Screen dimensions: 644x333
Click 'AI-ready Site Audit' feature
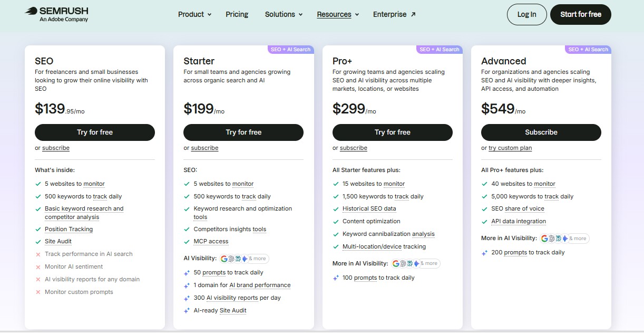(x=220, y=310)
